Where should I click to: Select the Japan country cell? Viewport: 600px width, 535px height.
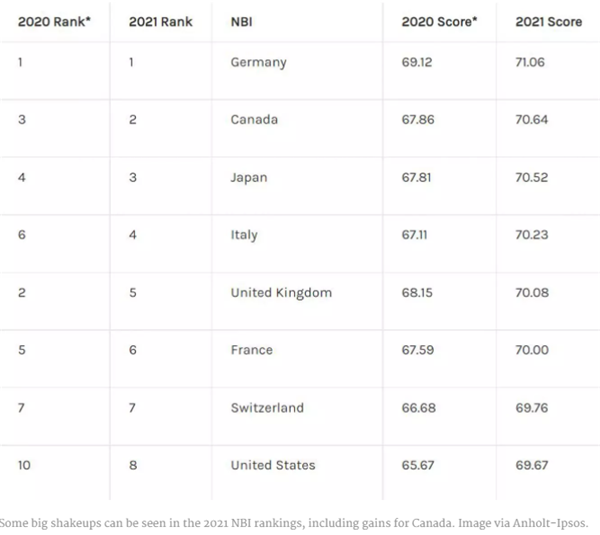[x=249, y=178]
